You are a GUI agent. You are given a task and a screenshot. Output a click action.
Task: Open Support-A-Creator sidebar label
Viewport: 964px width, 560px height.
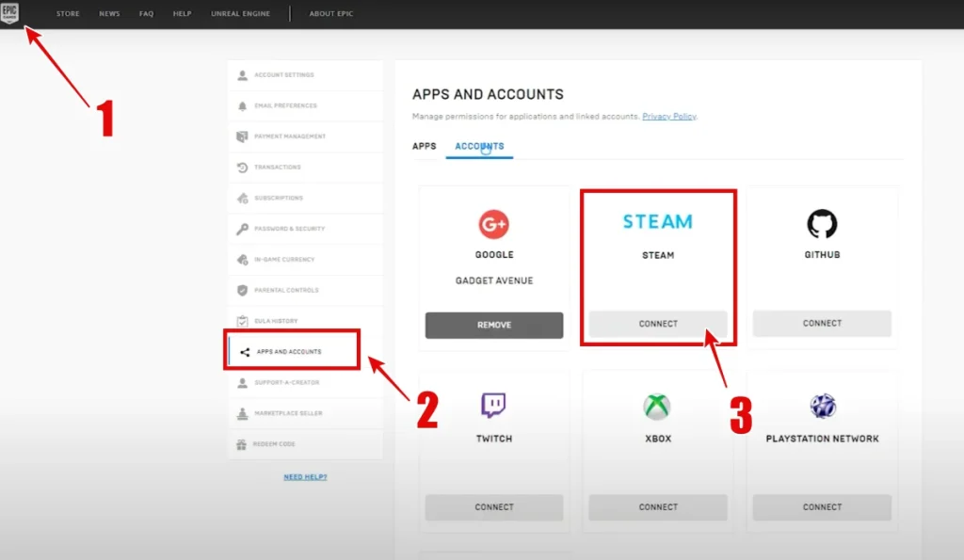click(x=287, y=382)
